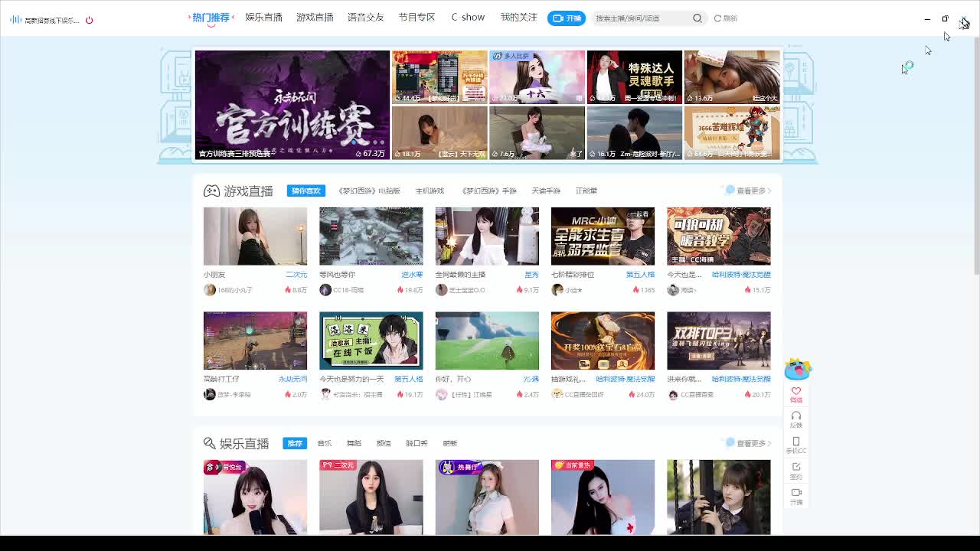The image size is (980, 551).
Task: Open the 娱乐直播 tab
Action: pos(263,17)
